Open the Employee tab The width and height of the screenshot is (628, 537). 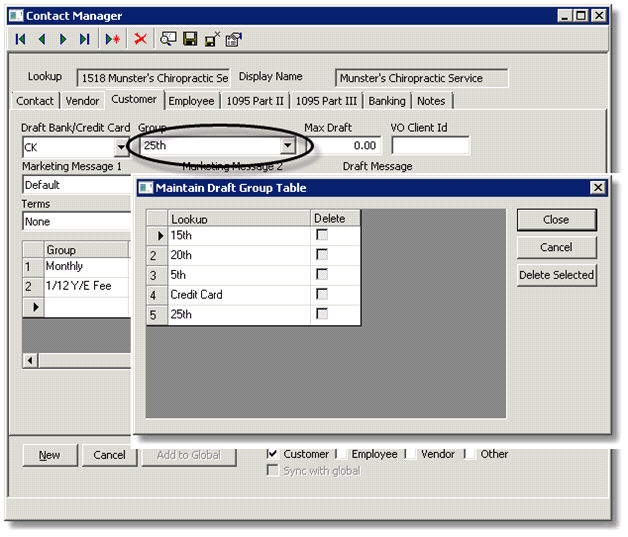pos(191,101)
